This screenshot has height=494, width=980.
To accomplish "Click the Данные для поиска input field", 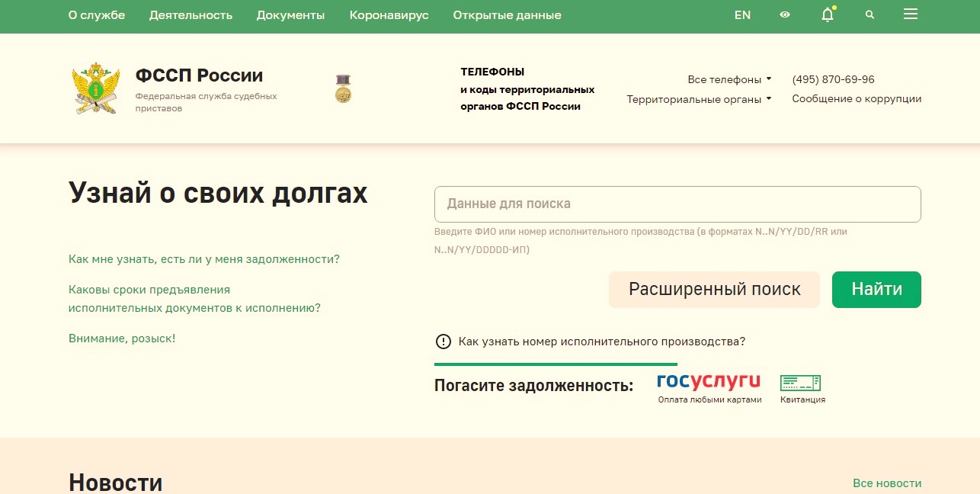I will click(677, 204).
